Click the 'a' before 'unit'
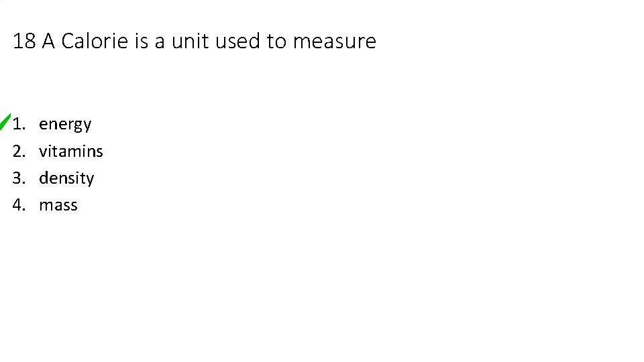The image size is (644, 362). click(160, 42)
